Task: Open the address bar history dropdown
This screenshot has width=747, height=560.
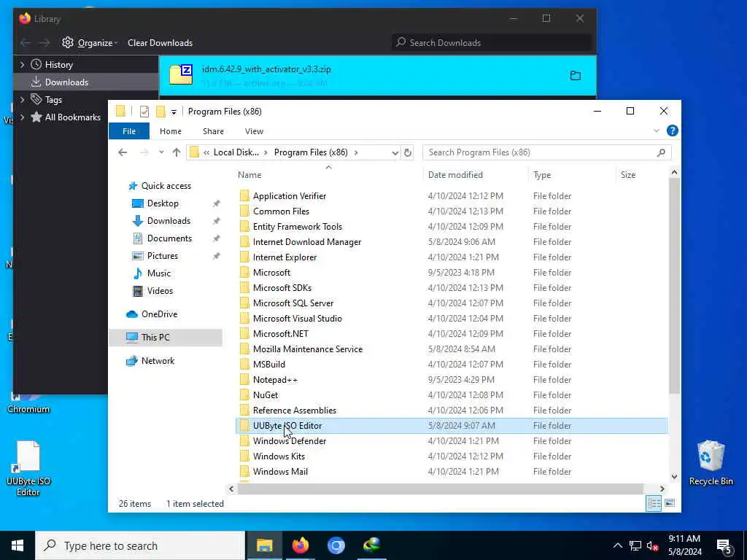Action: [x=395, y=153]
